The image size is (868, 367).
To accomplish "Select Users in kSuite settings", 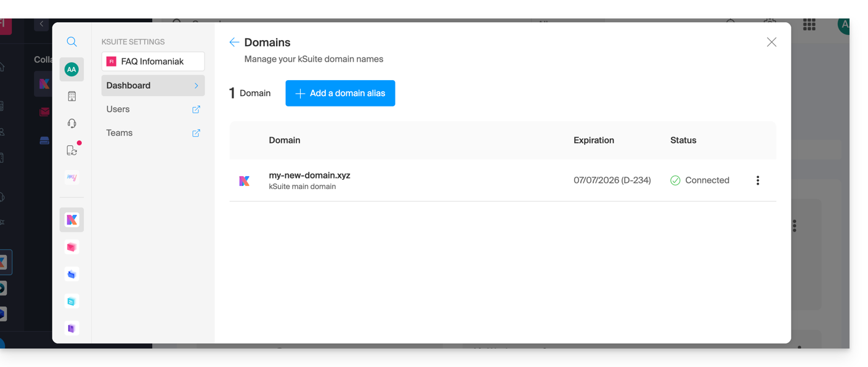I will point(118,109).
